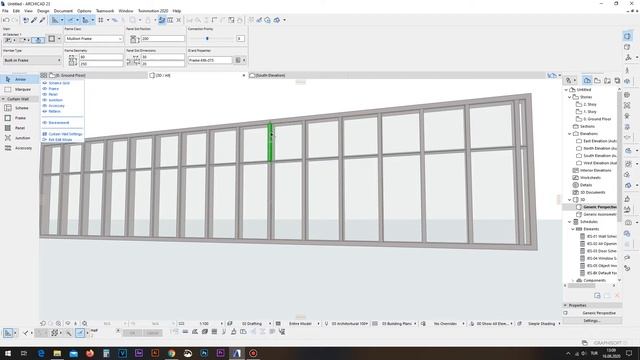Open South Elevation in Navigator tree
The height and width of the screenshot is (360, 640).
pos(600,156)
